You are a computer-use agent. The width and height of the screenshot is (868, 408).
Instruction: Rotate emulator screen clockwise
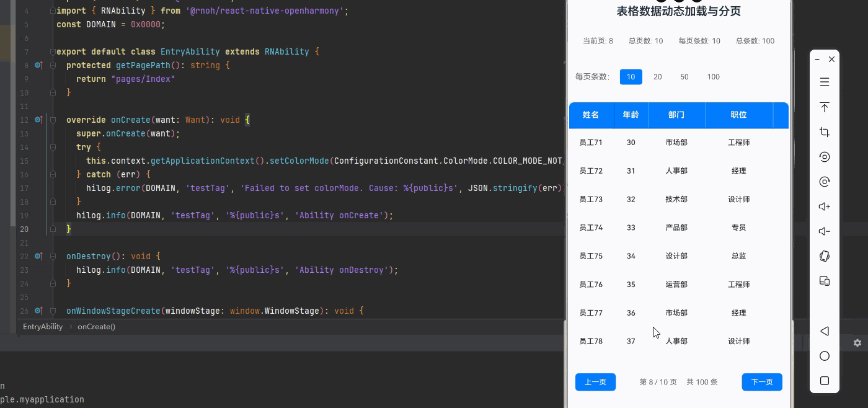[825, 182]
